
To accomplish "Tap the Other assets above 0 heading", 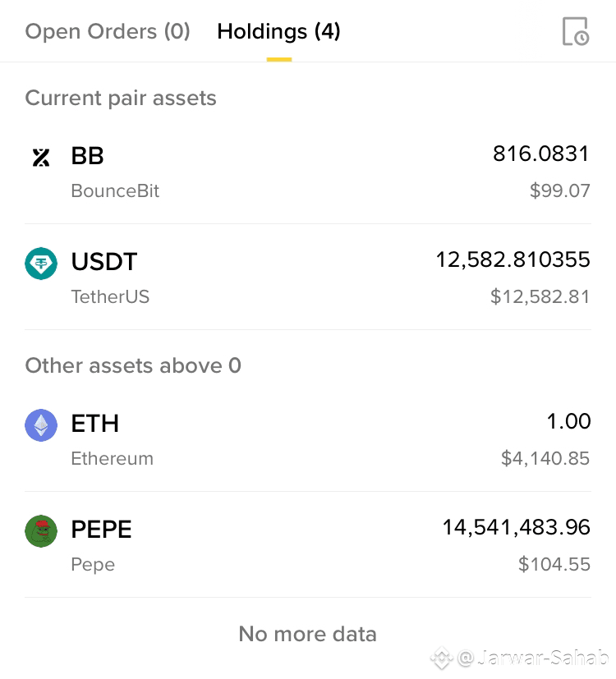I will click(133, 365).
